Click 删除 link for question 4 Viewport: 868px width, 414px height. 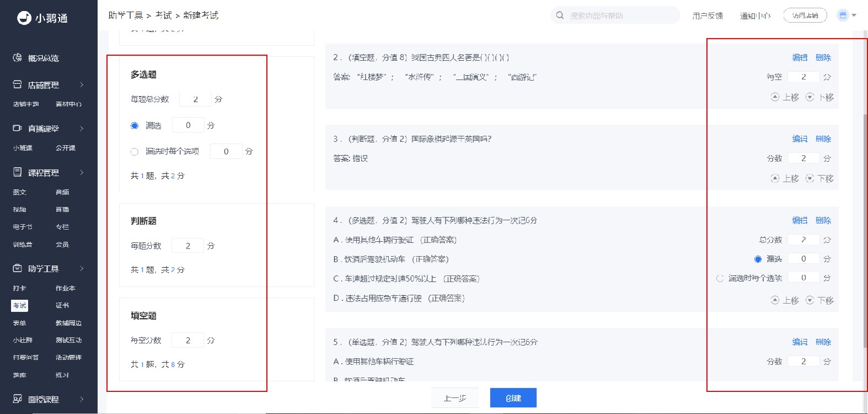(x=823, y=220)
